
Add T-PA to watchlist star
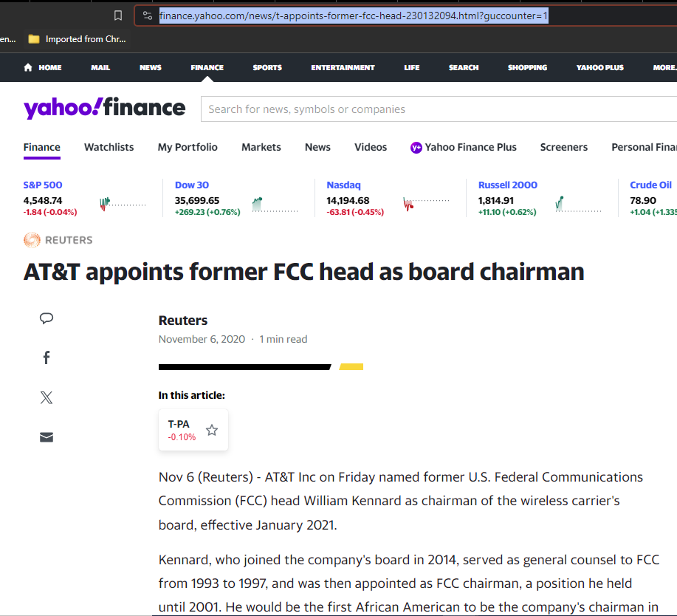(212, 430)
